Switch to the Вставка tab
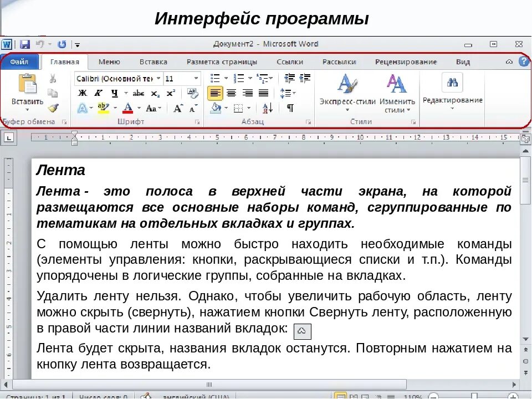Image resolution: width=532 pixels, height=399 pixels. 154,62
